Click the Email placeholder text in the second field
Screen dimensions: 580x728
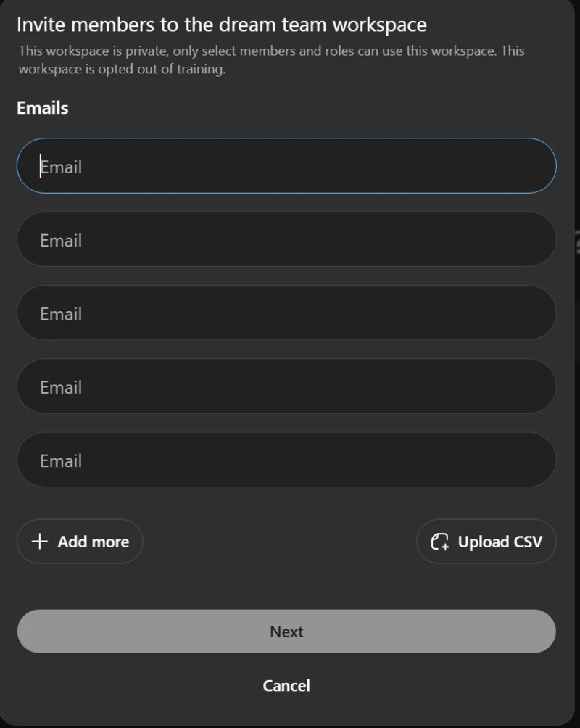coord(61,240)
